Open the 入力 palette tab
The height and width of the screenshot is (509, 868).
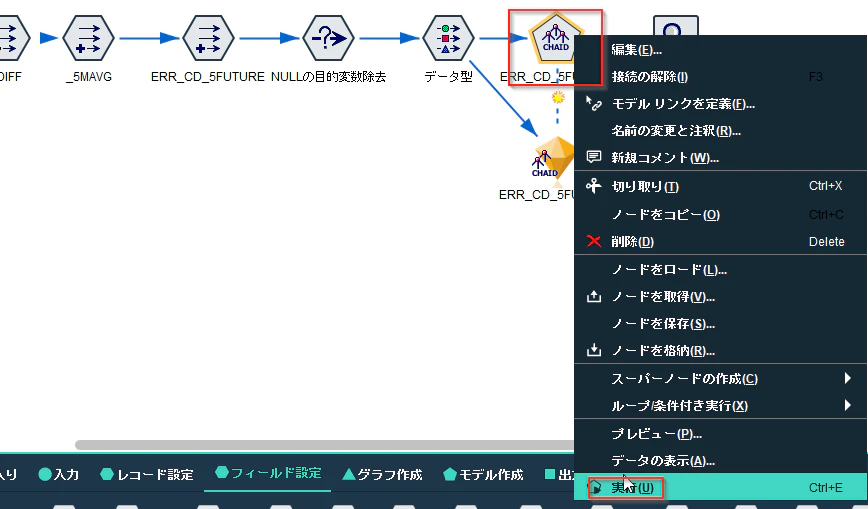(59, 474)
